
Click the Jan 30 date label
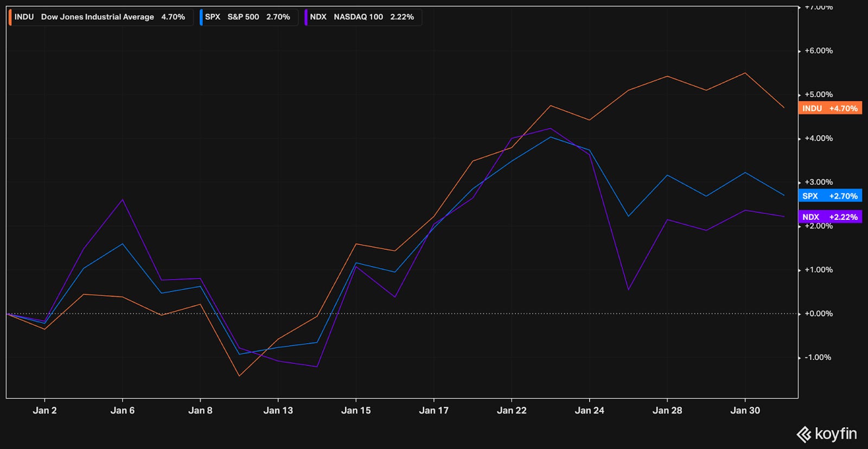[x=745, y=410]
